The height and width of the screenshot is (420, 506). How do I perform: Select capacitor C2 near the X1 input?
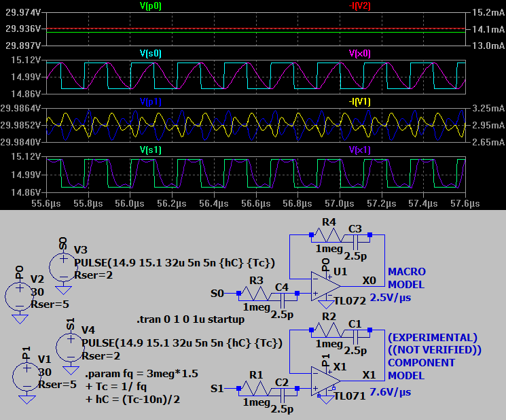(283, 388)
